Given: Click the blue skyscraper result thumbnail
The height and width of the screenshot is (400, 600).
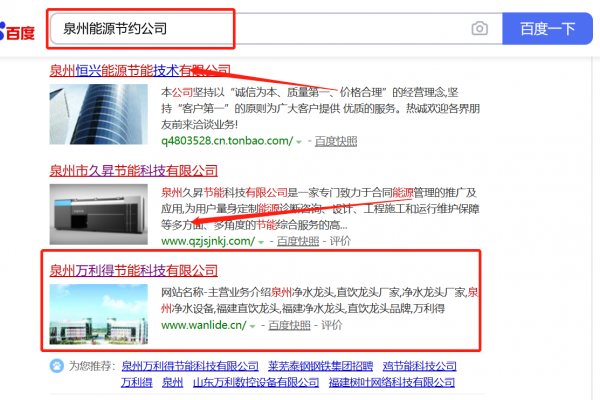Looking at the screenshot, I should coord(99,114).
